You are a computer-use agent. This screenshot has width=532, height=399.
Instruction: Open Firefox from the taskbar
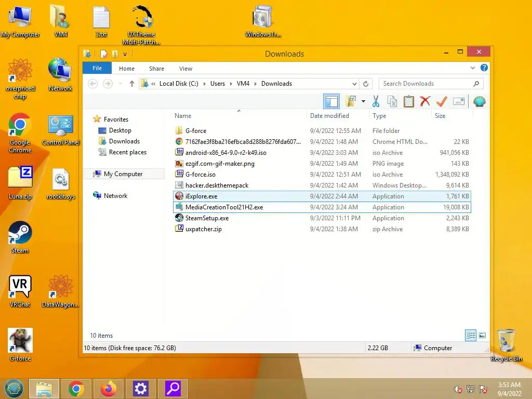[108, 389]
